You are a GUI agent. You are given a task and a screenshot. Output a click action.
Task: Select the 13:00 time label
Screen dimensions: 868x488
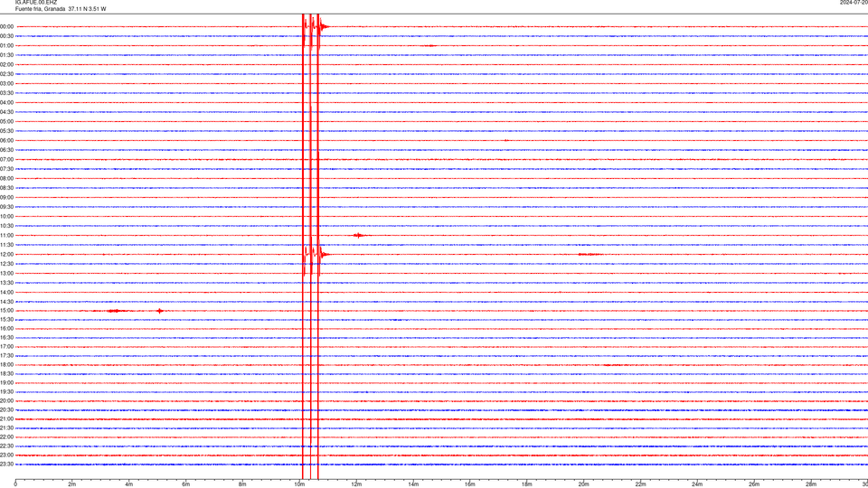pos(6,273)
